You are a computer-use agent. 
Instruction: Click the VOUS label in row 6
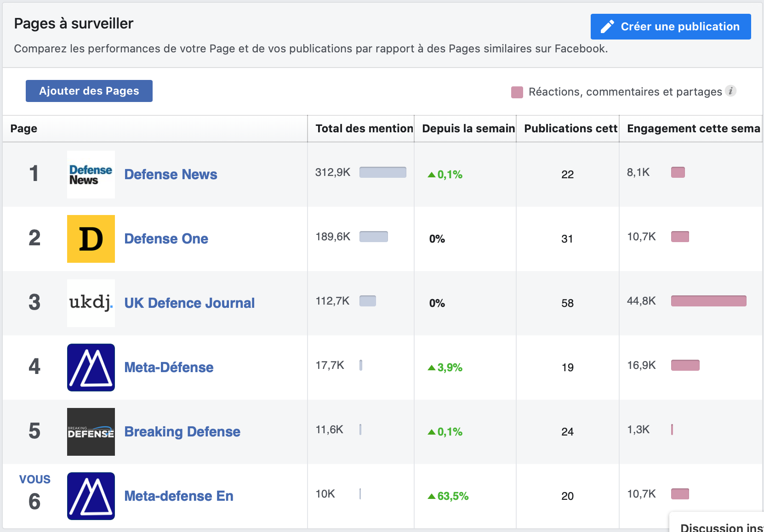[x=35, y=479]
